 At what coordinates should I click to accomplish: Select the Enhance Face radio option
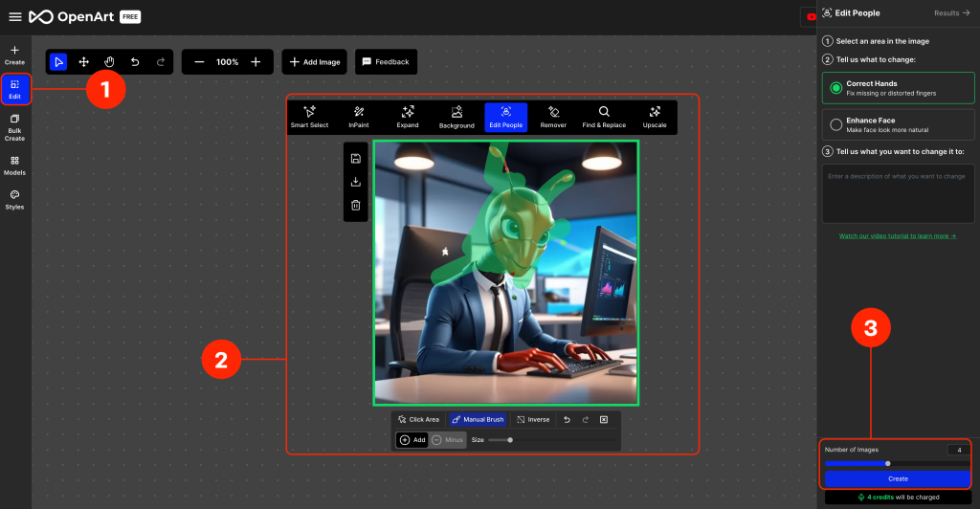(x=836, y=124)
